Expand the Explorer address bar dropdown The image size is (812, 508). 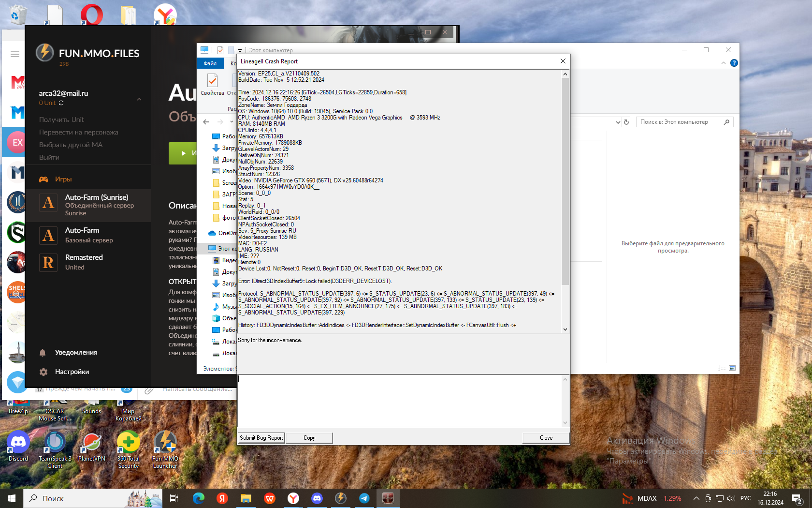(x=618, y=122)
